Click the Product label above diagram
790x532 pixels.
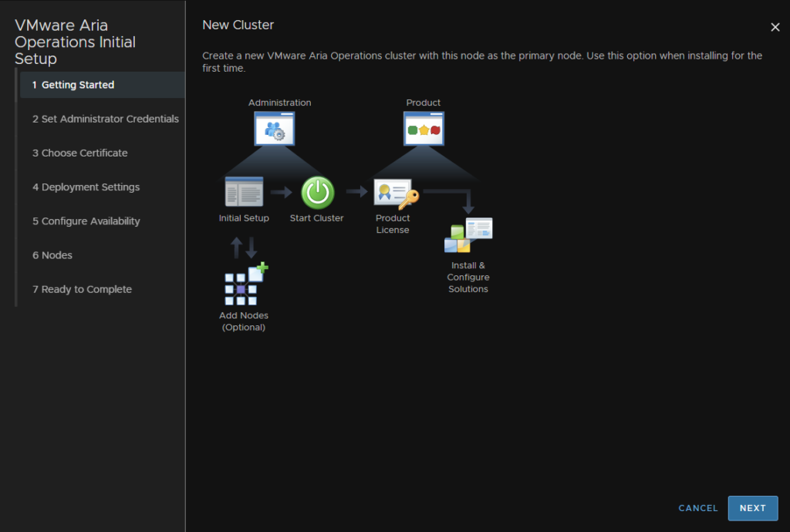coord(424,103)
